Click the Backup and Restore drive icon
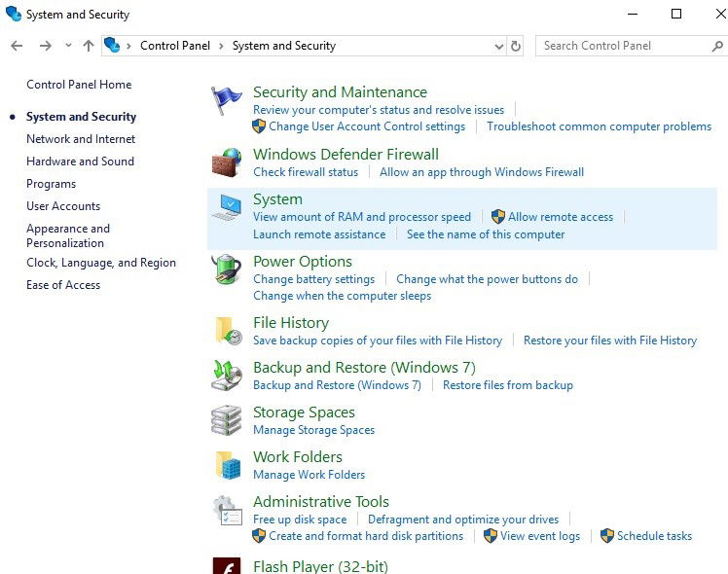This screenshot has width=728, height=574. 227,376
